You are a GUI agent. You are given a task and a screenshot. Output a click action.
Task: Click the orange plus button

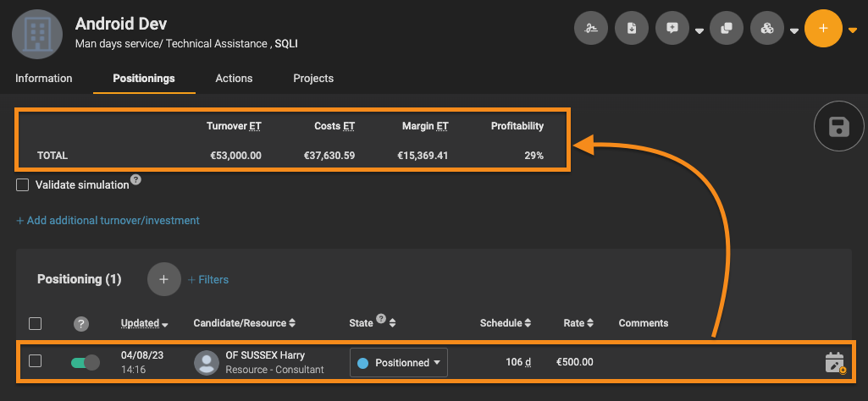[824, 28]
